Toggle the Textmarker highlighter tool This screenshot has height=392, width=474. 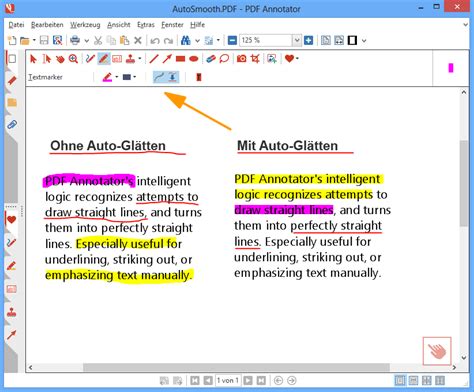point(104,59)
